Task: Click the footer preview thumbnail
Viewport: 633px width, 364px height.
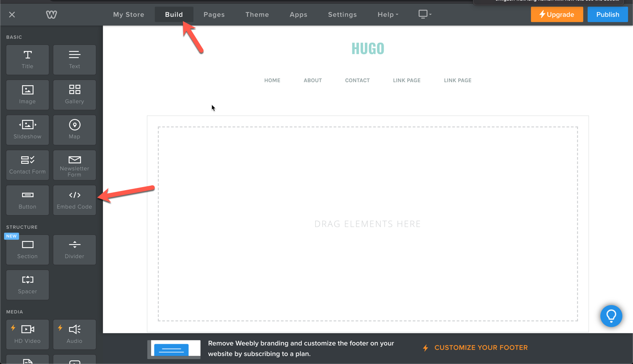Action: click(174, 349)
